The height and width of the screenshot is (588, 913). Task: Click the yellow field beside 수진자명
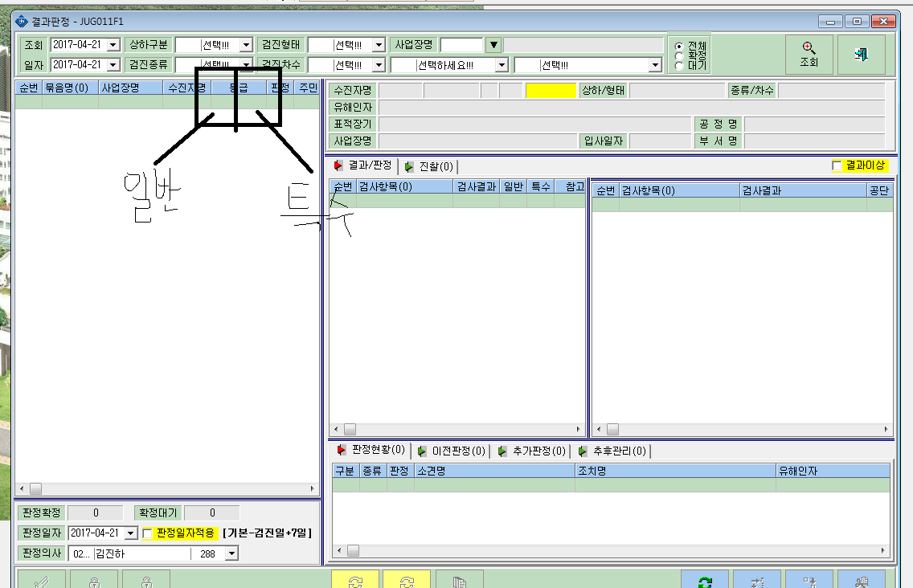coord(551,90)
